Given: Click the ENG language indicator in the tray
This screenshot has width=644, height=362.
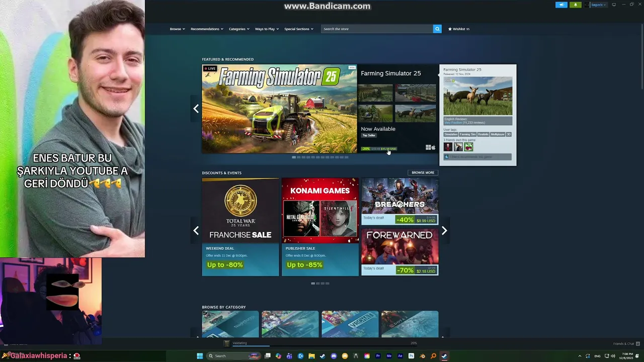Looking at the screenshot, I should [x=597, y=356].
